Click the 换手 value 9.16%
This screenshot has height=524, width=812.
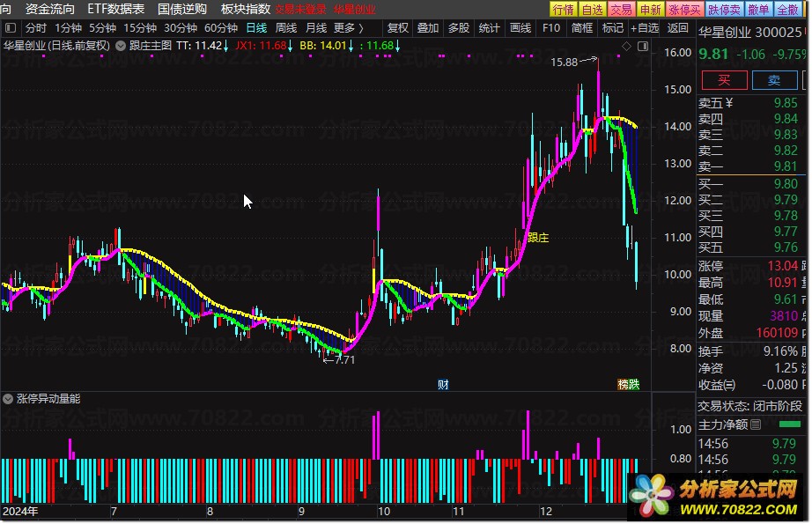tap(780, 351)
